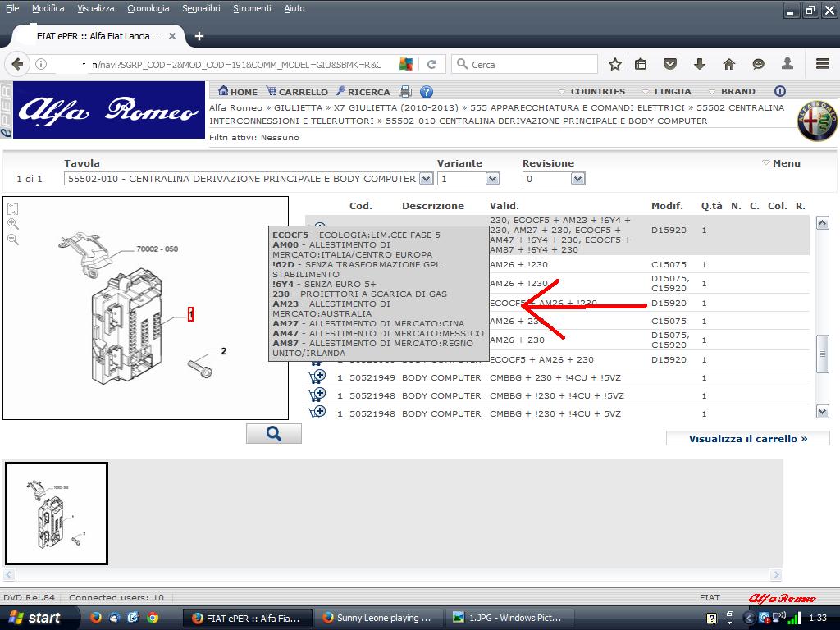The image size is (840, 630).
Task: Click the info icon next to BRAND
Action: [780, 91]
